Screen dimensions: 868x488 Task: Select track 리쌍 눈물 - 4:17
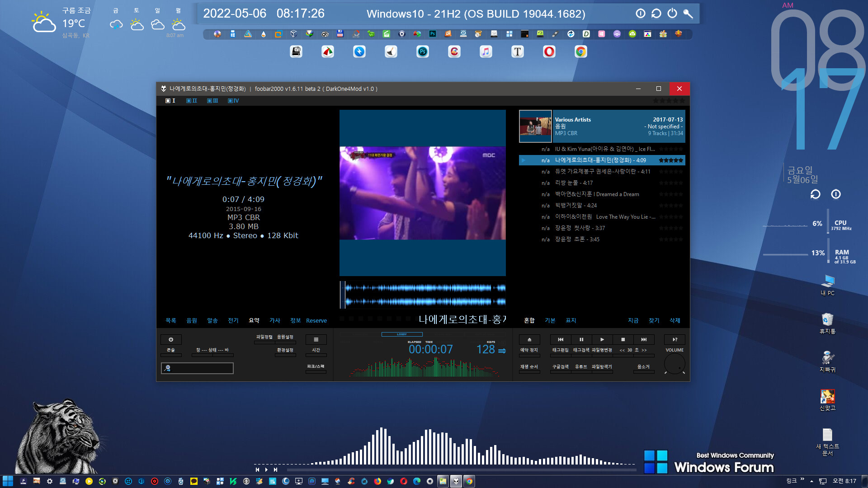pos(602,183)
